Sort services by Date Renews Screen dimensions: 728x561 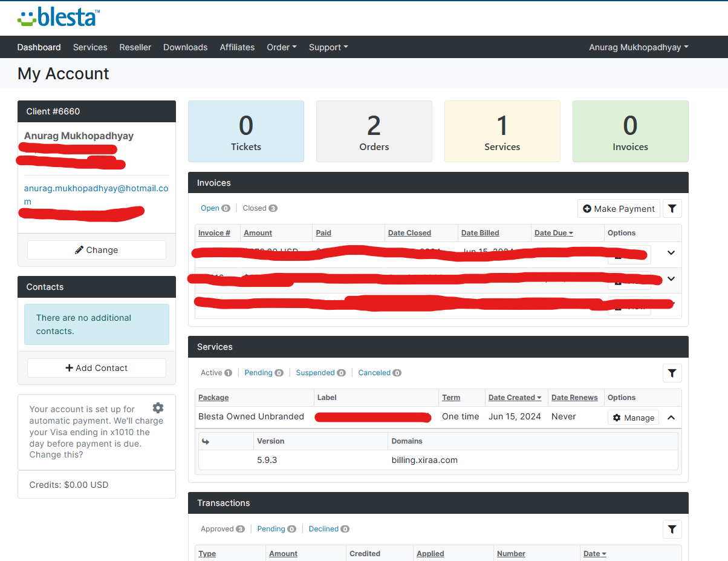[x=574, y=398]
